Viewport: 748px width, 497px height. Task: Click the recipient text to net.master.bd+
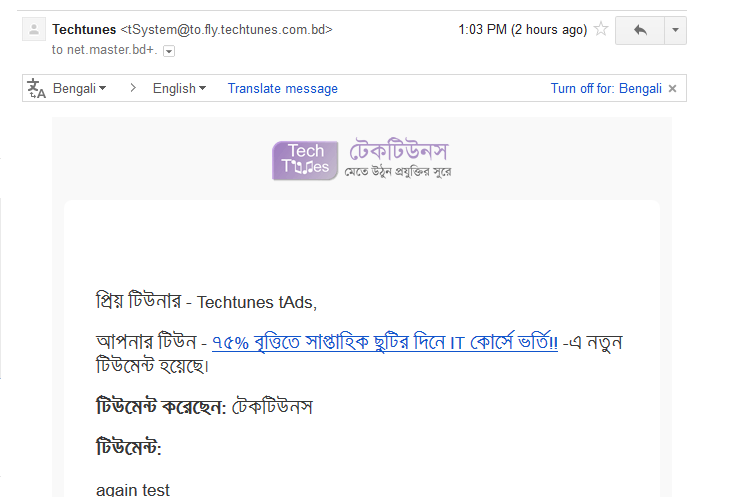pyautogui.click(x=104, y=50)
